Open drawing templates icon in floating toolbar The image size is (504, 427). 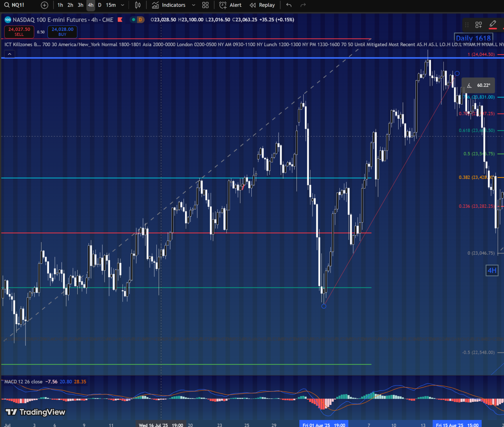(x=478, y=24)
